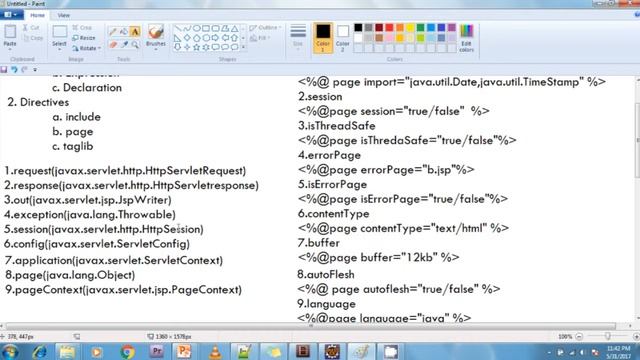Screen dimensions: 640x360
Task: Select the Magnifier tool
Action: 135,44
